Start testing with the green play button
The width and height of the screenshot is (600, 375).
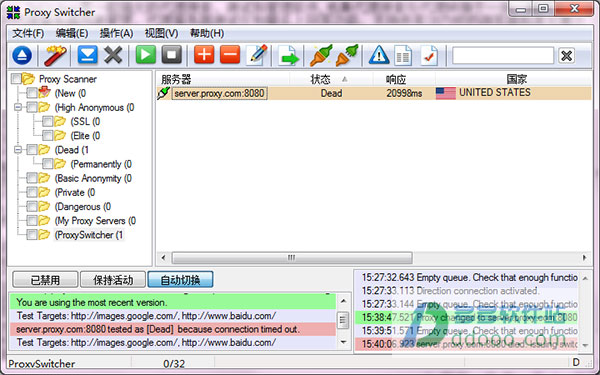point(146,55)
